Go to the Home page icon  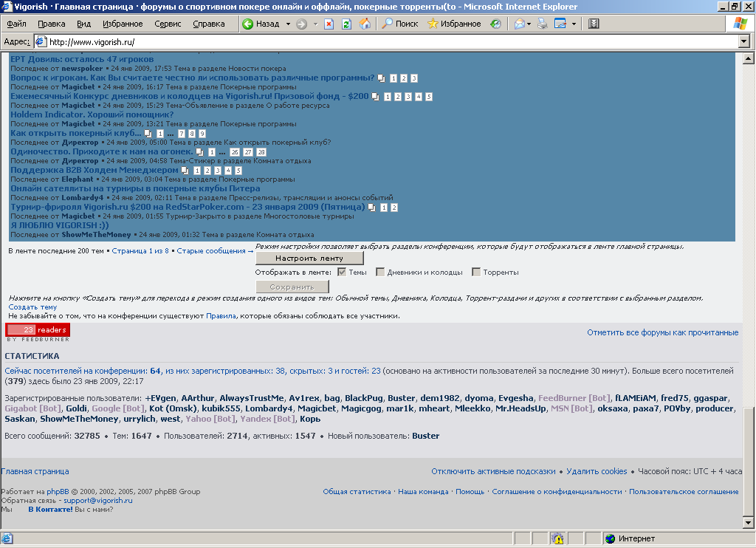coord(365,24)
